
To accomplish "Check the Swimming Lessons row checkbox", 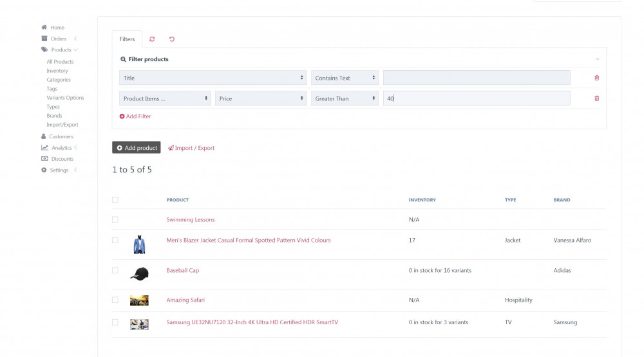I will click(x=115, y=219).
